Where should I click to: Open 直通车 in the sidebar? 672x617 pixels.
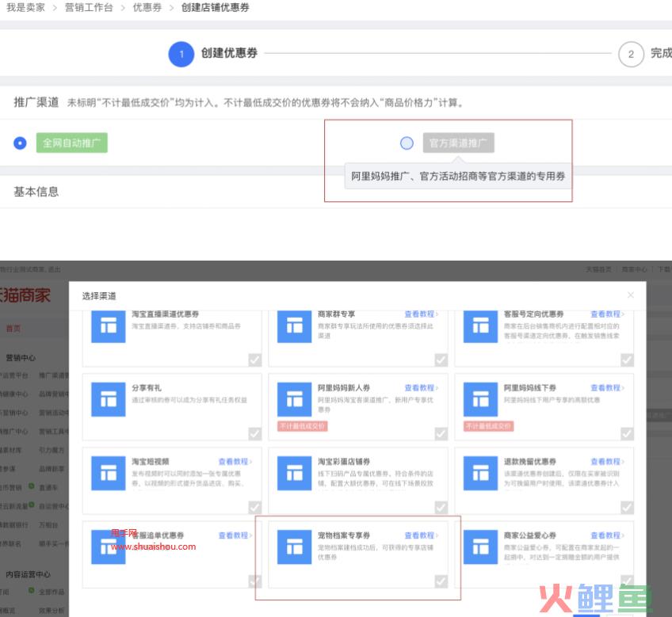[x=48, y=487]
